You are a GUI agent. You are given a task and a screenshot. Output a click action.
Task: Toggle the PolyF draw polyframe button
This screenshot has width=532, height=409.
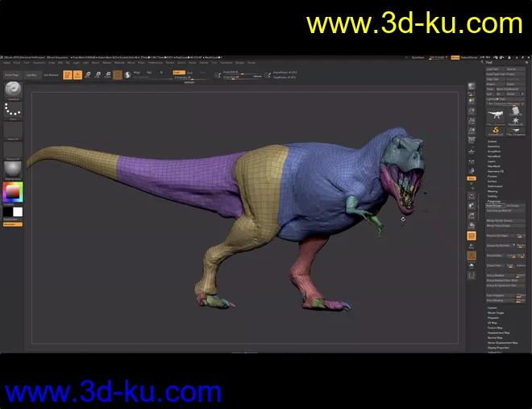[472, 236]
